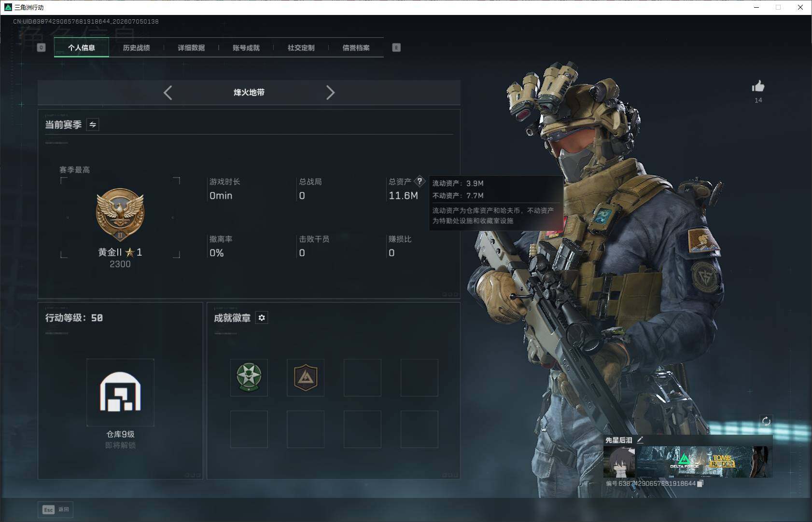Click the 仓库9级 warehouse icon

click(x=120, y=392)
